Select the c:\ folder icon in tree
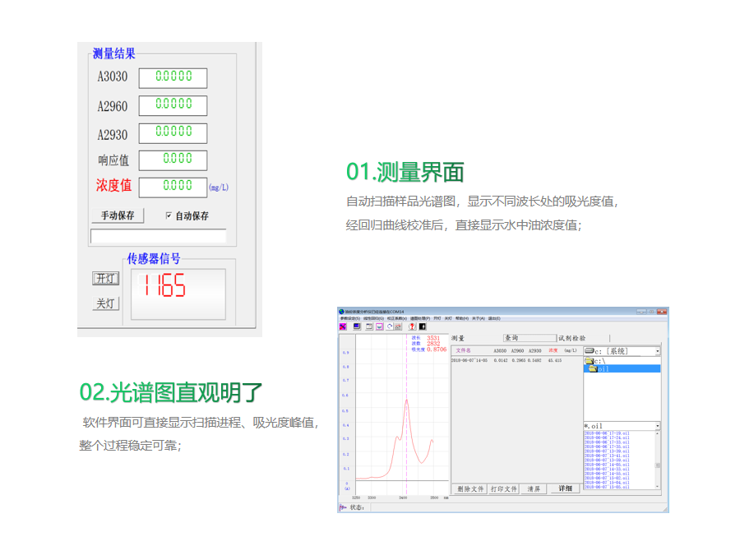Screen dimensions: 740x560 click(589, 361)
